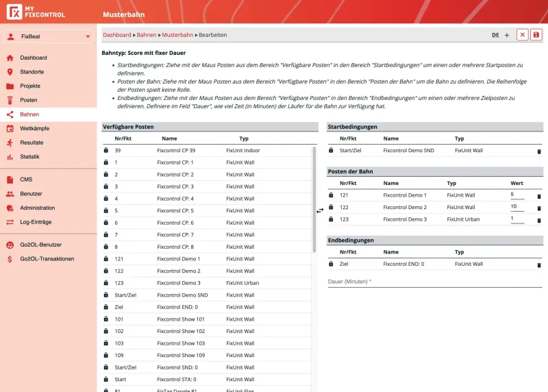Click the Typ column header in Verfügbare Posten
Viewport: 548px width, 392px height.
tap(244, 138)
